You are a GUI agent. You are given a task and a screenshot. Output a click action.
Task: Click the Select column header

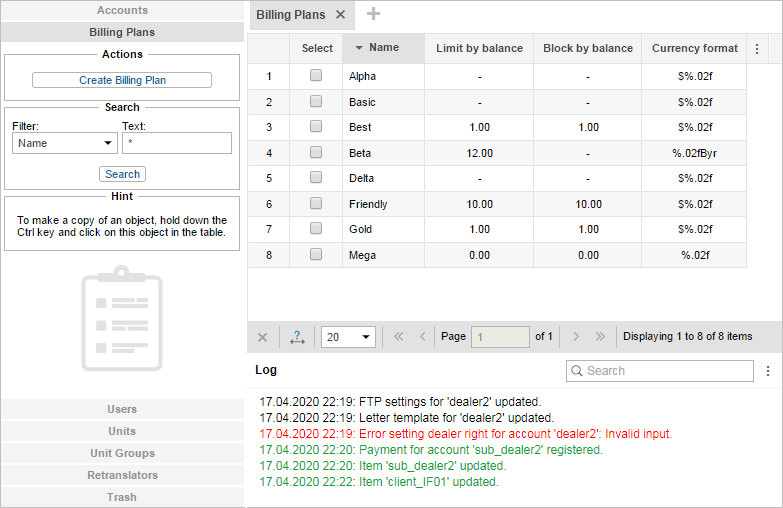(317, 48)
